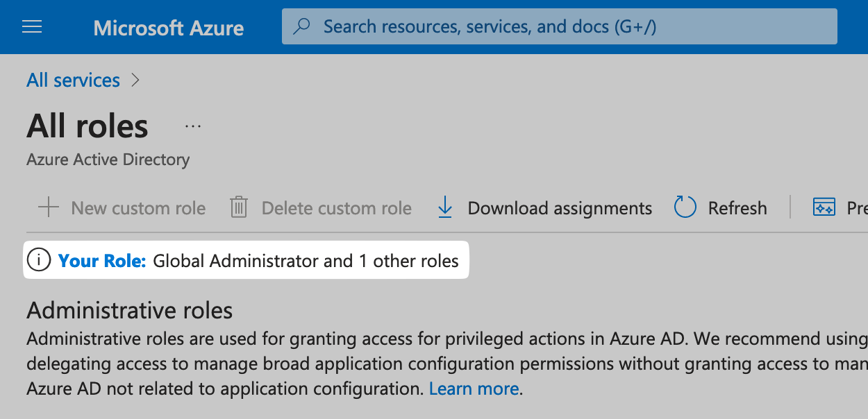Select the New custom role label
Screen dimensions: 868x419
(138, 208)
